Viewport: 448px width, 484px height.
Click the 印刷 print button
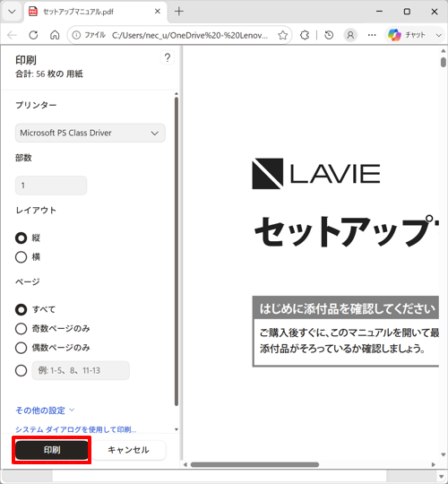52,450
